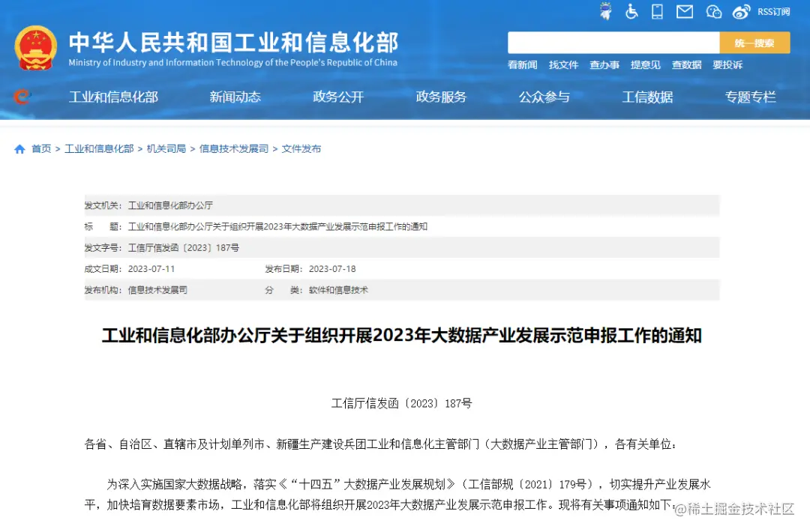Click the Weibo icon in the header
810x532 pixels.
[x=741, y=11]
